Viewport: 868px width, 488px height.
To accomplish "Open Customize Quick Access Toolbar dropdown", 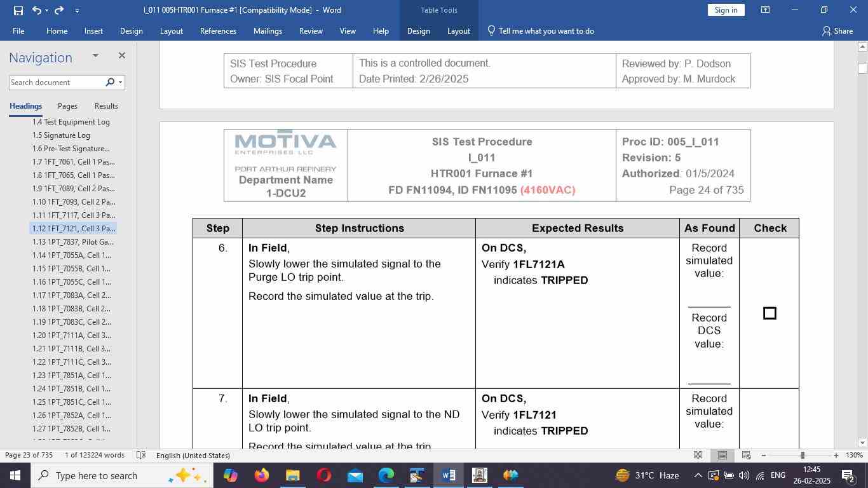I will pos(77,10).
